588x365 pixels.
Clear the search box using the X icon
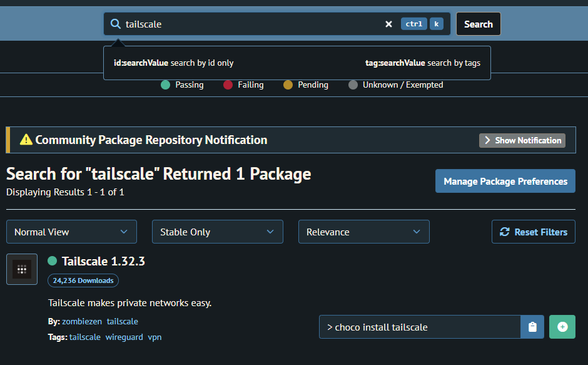388,23
